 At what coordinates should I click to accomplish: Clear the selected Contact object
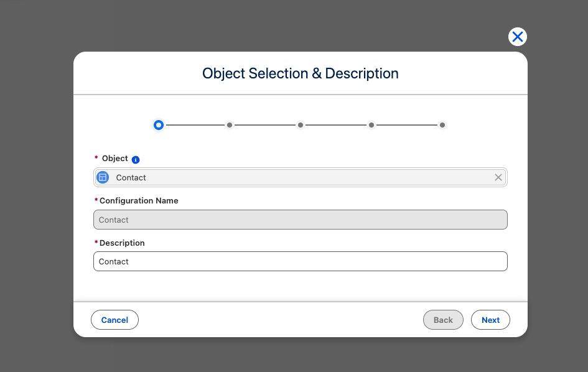coord(498,177)
